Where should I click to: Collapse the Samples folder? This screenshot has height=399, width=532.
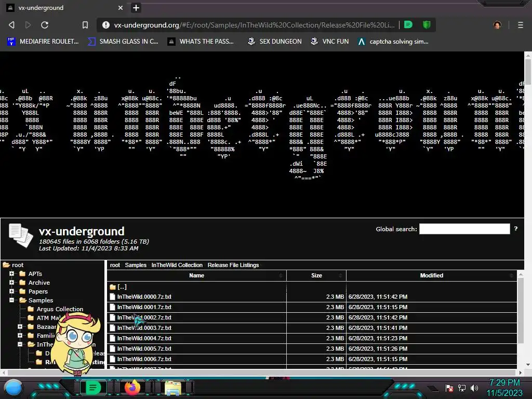[11, 300]
